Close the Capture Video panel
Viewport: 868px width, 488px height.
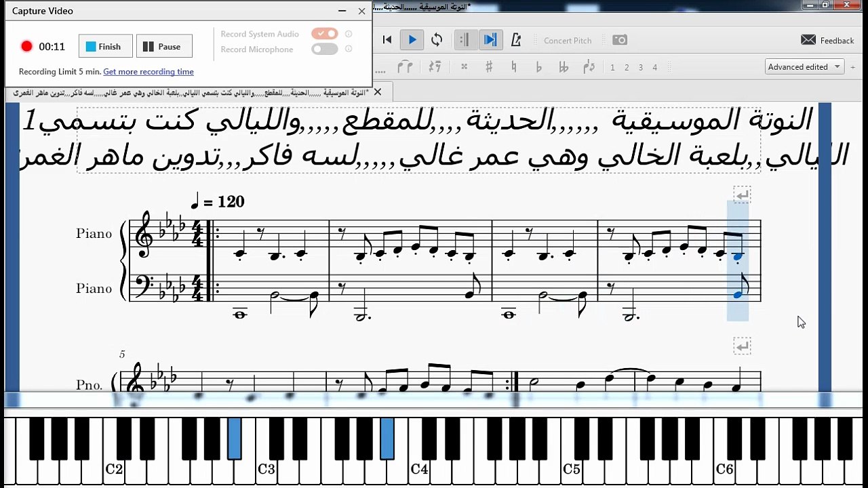[361, 11]
